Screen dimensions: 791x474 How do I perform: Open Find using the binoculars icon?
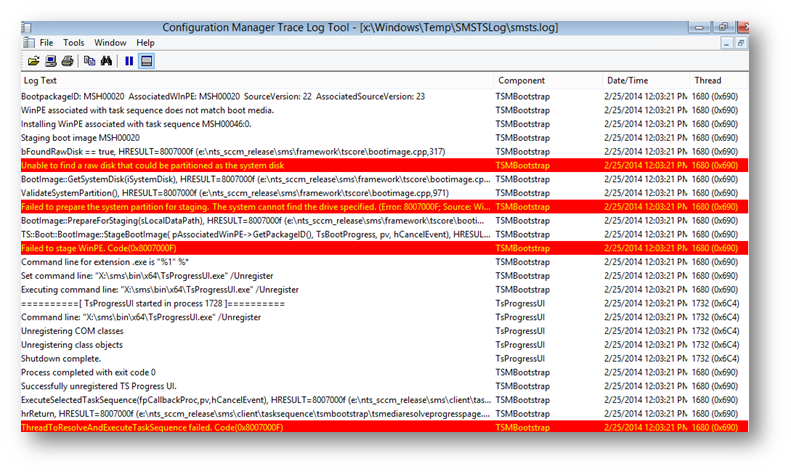click(106, 61)
